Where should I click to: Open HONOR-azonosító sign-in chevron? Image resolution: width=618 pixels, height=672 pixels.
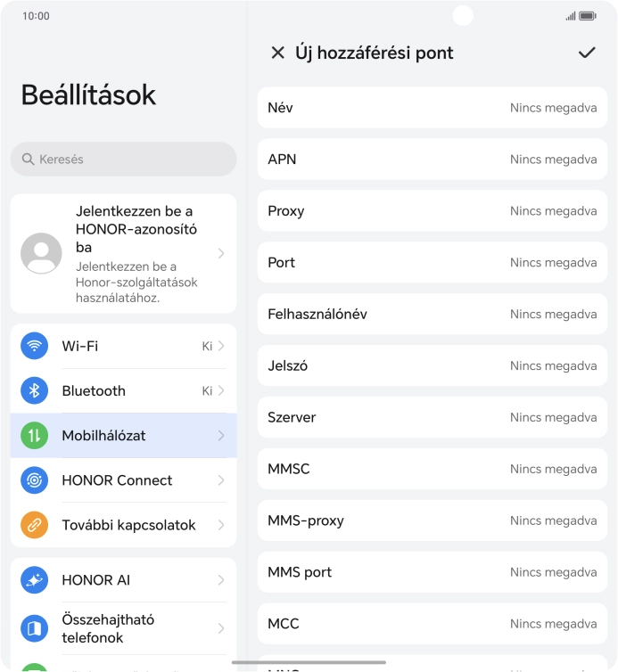pyautogui.click(x=220, y=254)
